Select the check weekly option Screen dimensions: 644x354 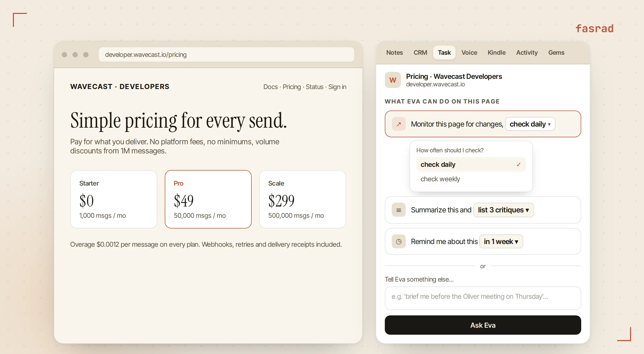click(471, 179)
